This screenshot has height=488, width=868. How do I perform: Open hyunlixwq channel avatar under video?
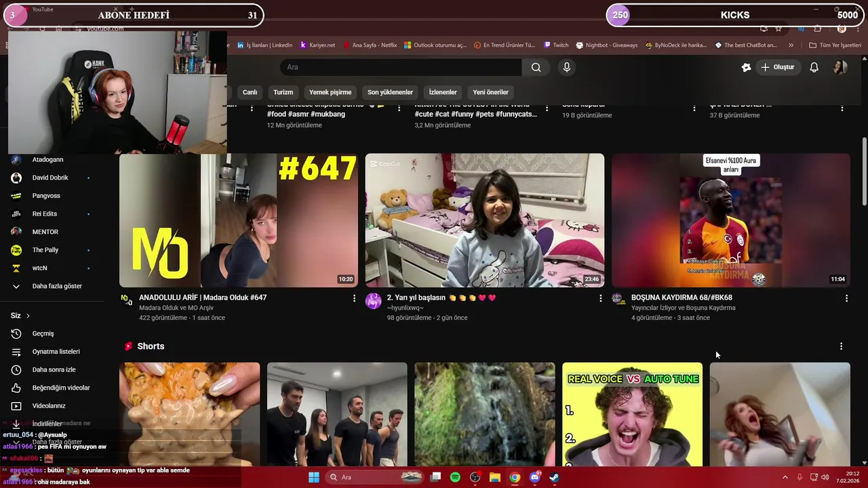point(373,301)
